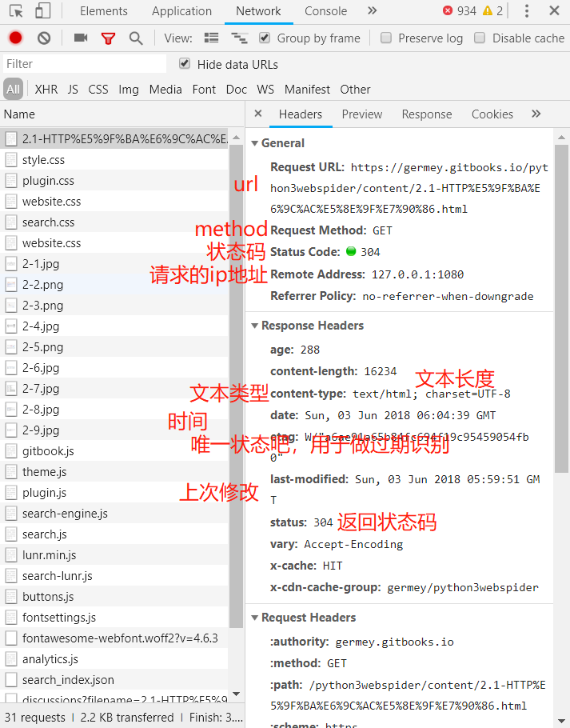Select the search.css request
The width and height of the screenshot is (570, 728).
[x=114, y=222]
